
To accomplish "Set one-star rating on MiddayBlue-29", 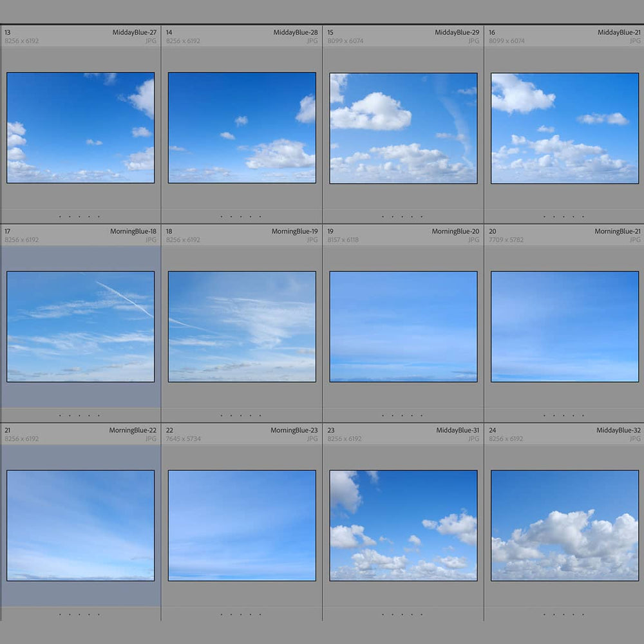I will pos(383,217).
